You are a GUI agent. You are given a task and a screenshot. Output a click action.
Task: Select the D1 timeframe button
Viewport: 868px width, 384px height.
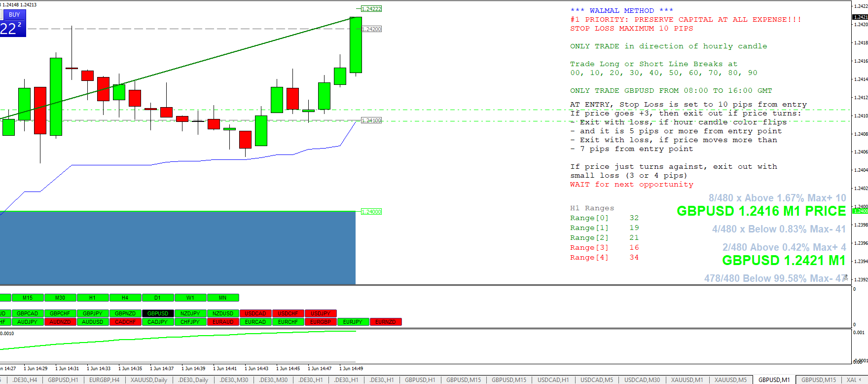[158, 298]
